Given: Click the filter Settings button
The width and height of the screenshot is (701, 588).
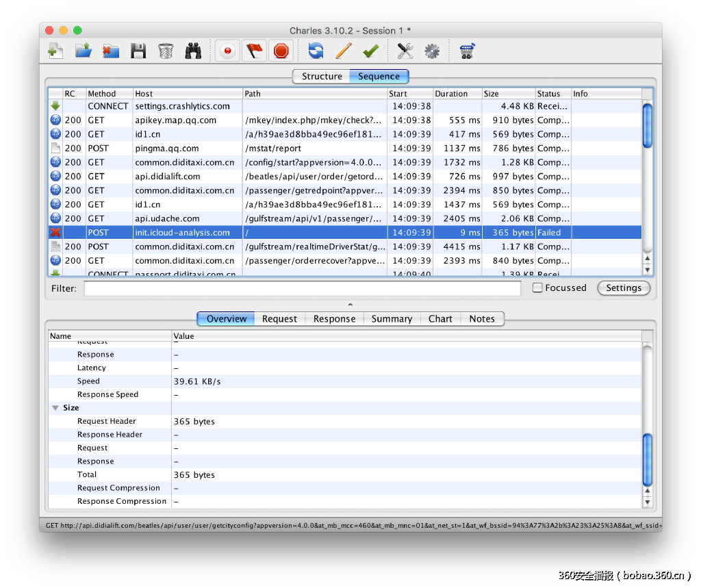Looking at the screenshot, I should 623,288.
